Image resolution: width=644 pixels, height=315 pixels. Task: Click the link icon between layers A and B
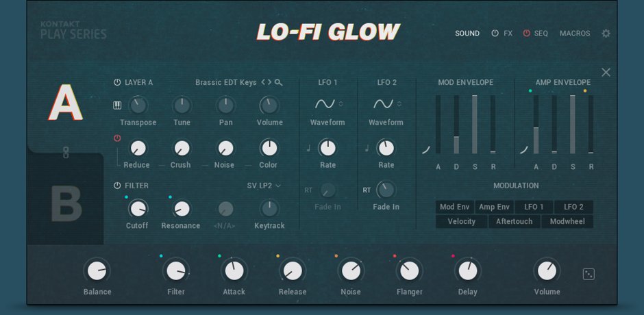(66, 153)
